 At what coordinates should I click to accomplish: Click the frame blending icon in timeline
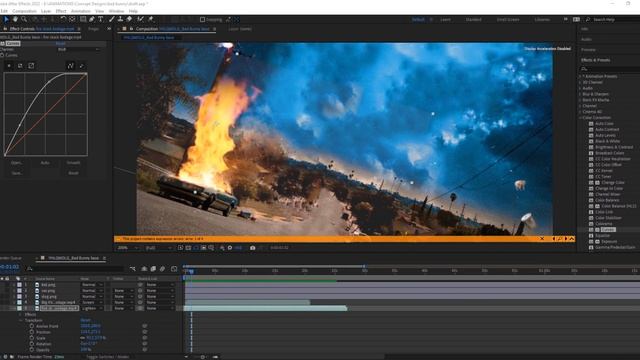(153, 269)
